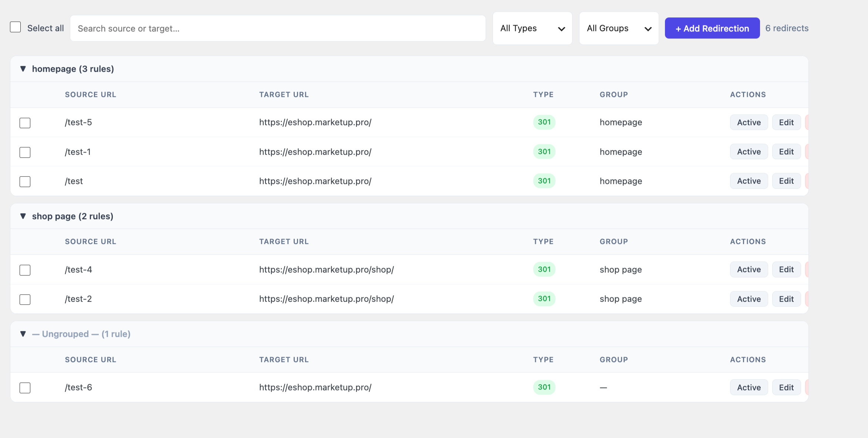Click the /test-2 source URL
The image size is (868, 438).
click(x=78, y=299)
